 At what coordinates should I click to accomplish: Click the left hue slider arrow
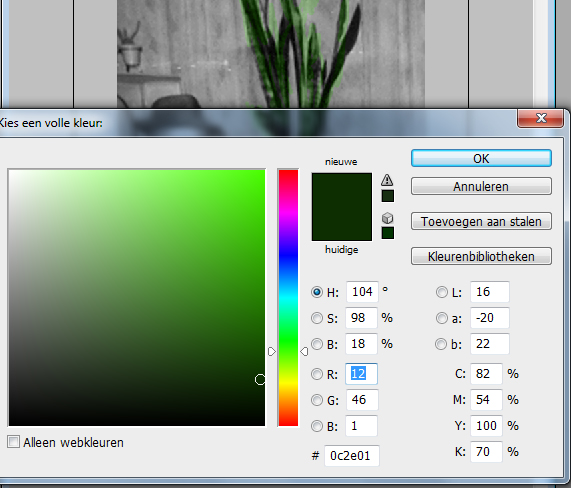point(272,351)
